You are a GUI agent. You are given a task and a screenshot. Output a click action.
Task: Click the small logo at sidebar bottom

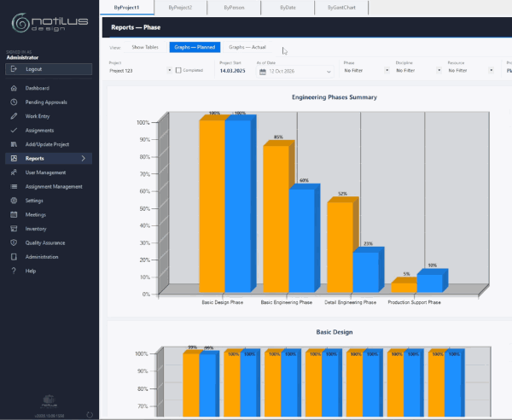point(49,401)
